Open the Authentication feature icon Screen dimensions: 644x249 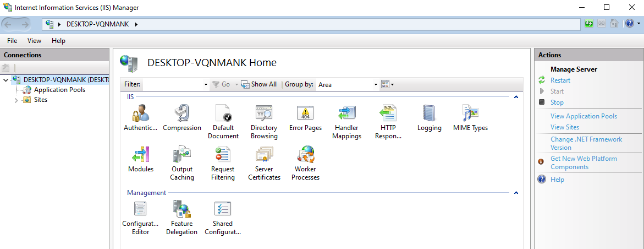pyautogui.click(x=140, y=117)
